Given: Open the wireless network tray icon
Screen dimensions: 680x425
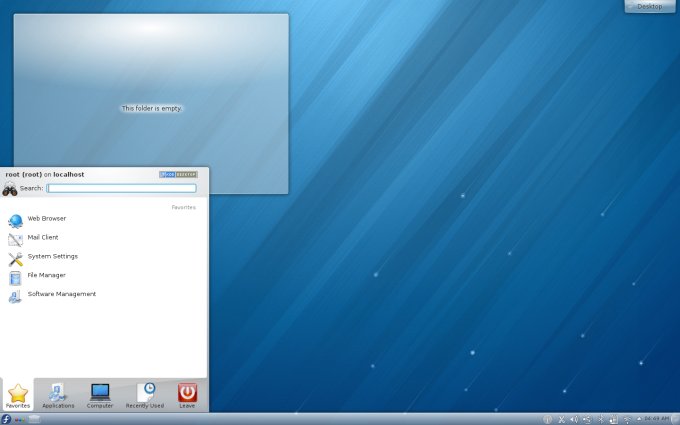Looking at the screenshot, I should pyautogui.click(x=628, y=420).
